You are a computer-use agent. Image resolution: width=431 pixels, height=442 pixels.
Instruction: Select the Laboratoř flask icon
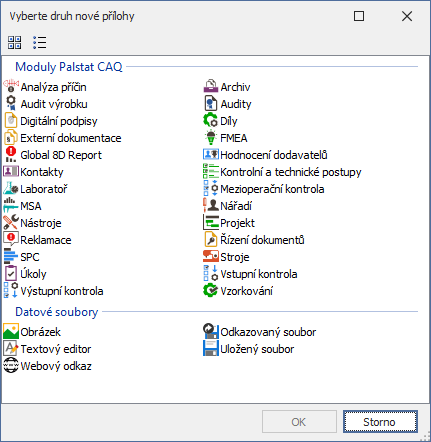[x=11, y=189]
